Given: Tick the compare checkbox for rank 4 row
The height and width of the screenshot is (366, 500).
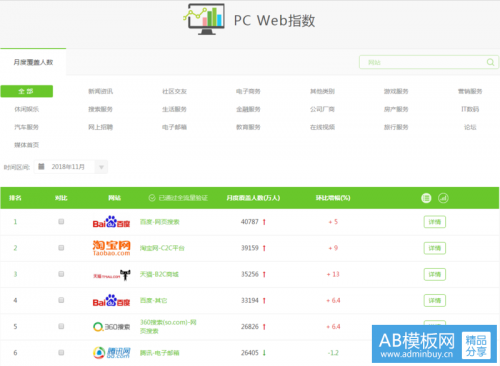Looking at the screenshot, I should coord(61,300).
